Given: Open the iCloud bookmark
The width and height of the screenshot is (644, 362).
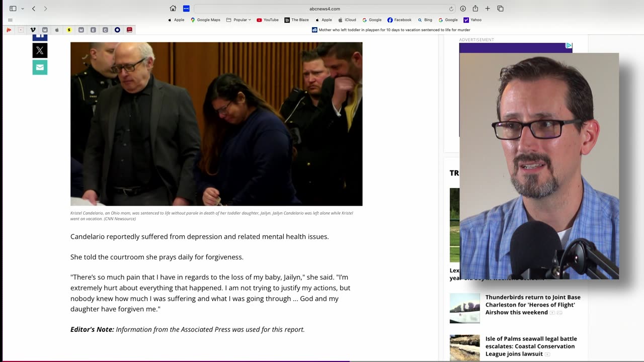Looking at the screenshot, I should coord(347,20).
